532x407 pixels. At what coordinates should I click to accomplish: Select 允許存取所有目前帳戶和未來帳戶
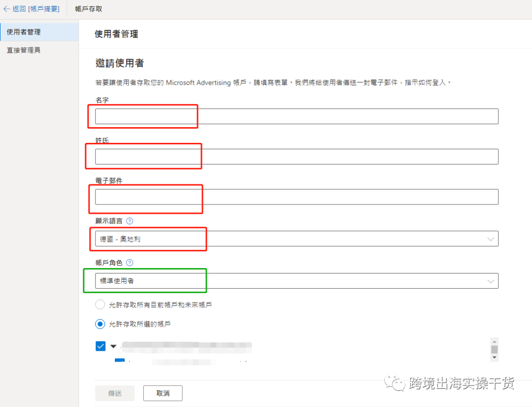[x=100, y=305]
